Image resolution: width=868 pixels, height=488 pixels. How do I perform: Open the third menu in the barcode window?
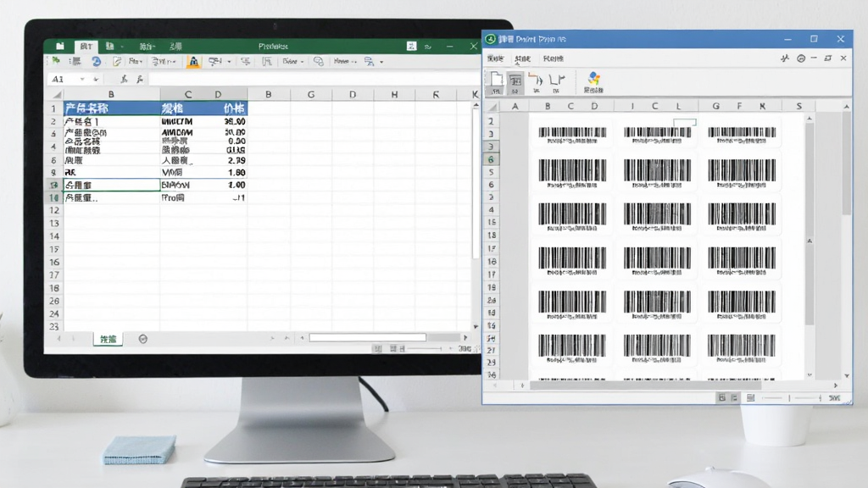pyautogui.click(x=553, y=58)
